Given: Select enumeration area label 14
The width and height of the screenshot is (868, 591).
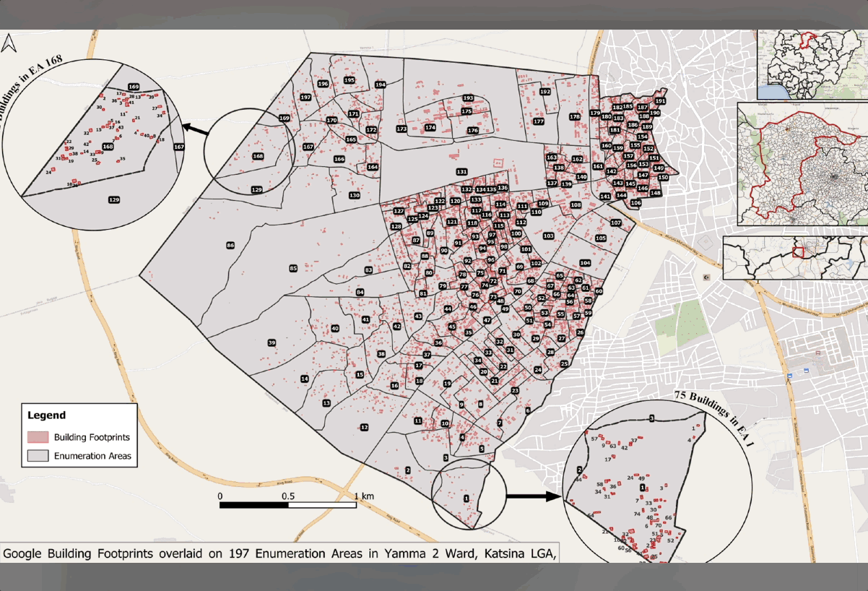Looking at the screenshot, I should (x=305, y=379).
